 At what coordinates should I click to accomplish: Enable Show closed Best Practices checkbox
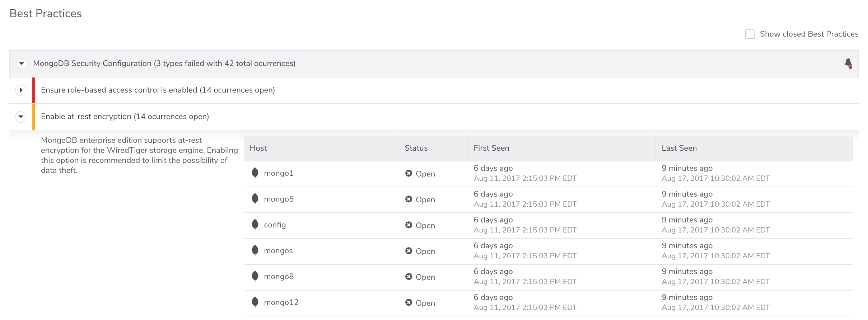coord(750,34)
